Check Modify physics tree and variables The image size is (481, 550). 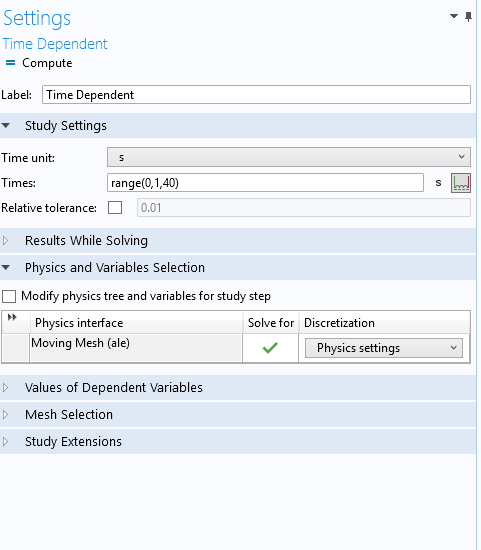(x=9, y=296)
